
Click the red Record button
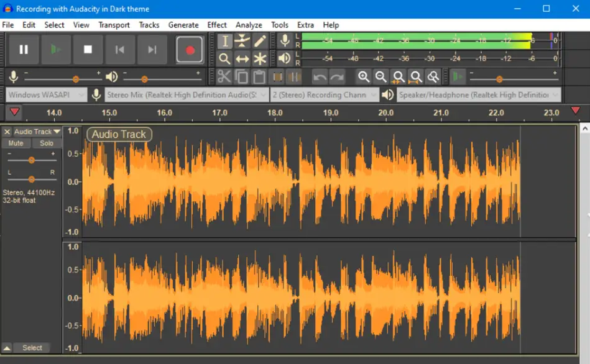click(x=190, y=49)
